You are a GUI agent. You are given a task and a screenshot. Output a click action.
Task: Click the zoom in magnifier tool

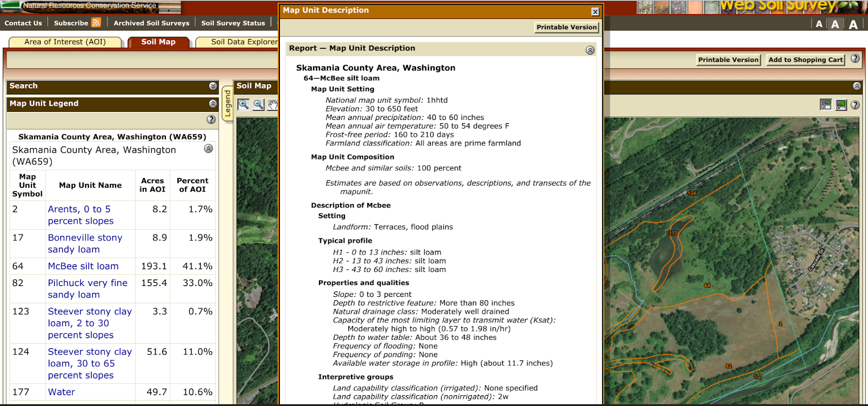point(244,105)
